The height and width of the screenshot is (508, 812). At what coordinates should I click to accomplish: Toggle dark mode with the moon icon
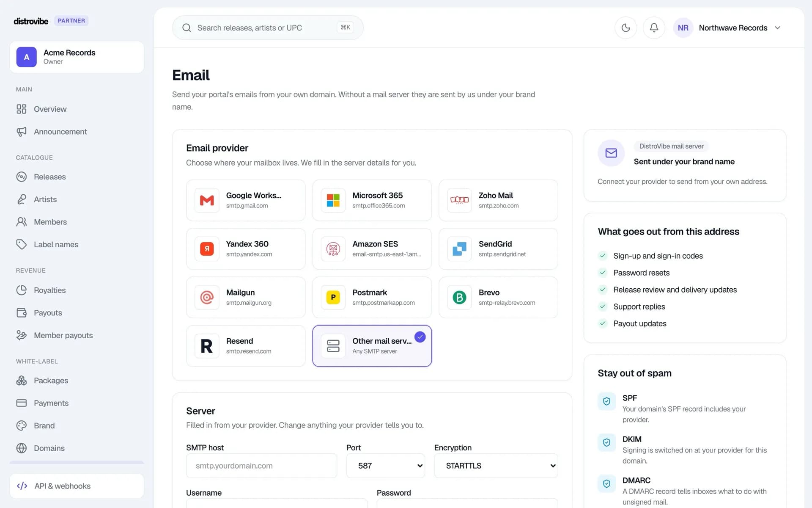pos(625,28)
